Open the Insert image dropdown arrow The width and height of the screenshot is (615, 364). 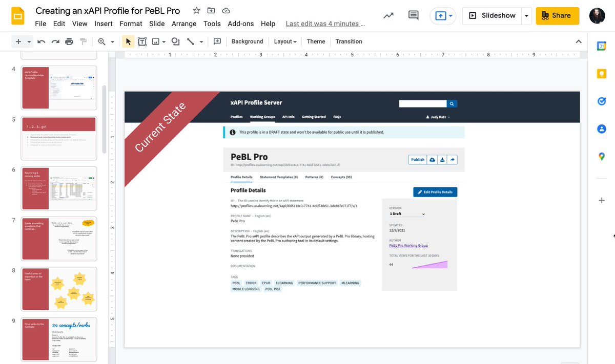click(163, 41)
